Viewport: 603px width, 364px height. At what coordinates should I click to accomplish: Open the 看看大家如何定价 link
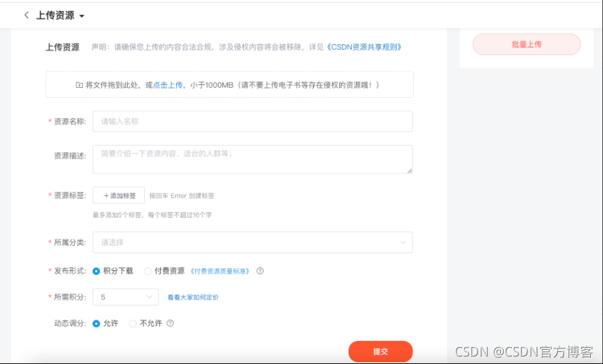[x=193, y=297]
